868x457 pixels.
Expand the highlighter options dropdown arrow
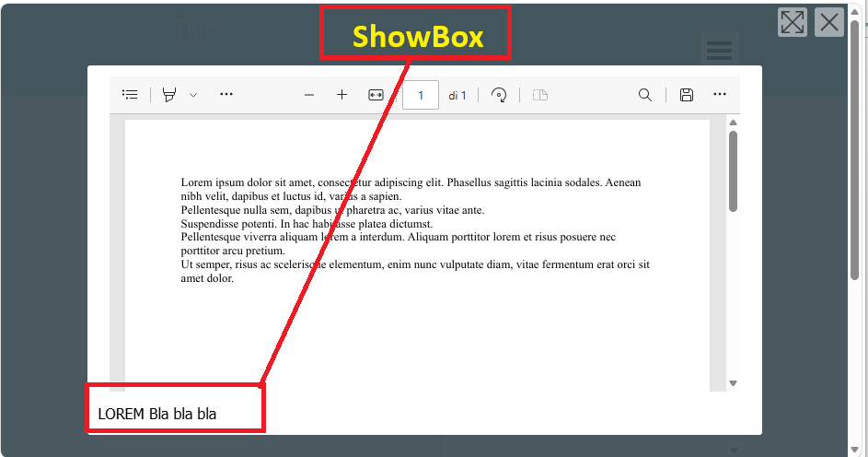click(193, 95)
